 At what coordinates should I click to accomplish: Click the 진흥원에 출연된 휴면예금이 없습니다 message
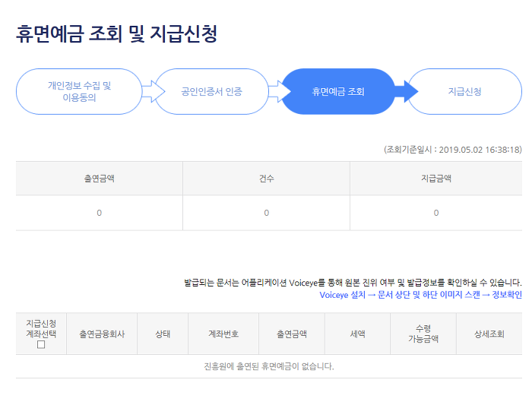(x=269, y=366)
